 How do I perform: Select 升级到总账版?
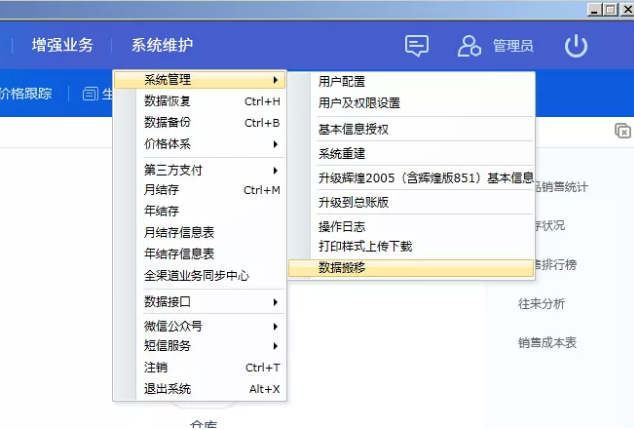coord(412,202)
